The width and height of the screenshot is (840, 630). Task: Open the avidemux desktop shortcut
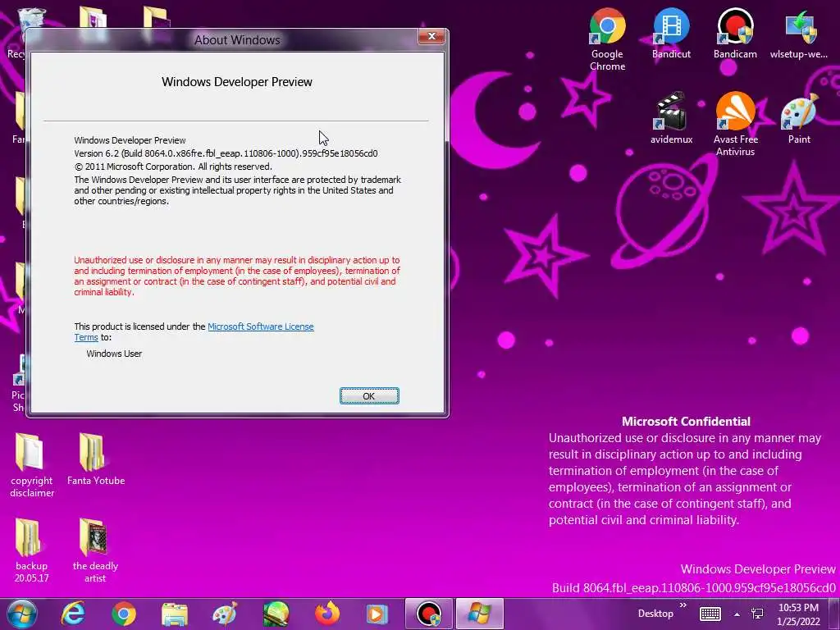671,118
